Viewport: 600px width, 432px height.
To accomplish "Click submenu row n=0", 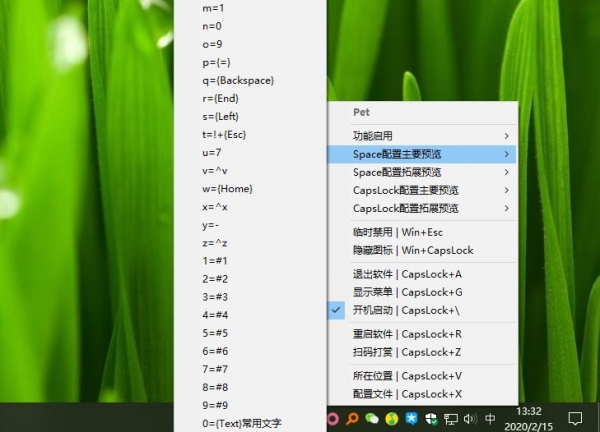I will (250, 26).
